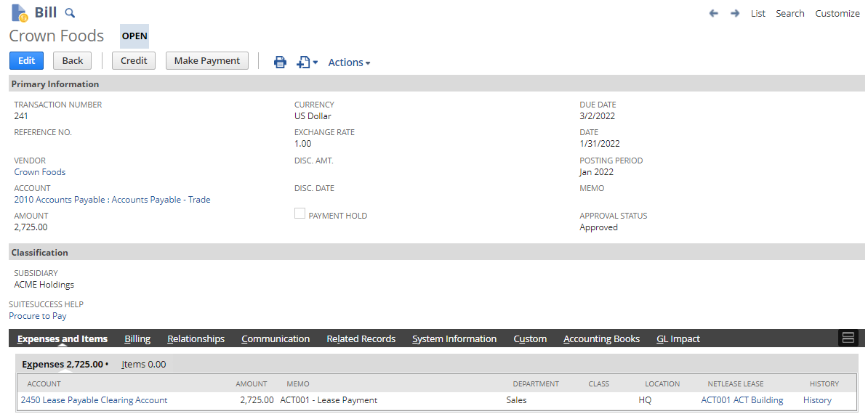Click the Credit button
The height and width of the screenshot is (414, 868).
pos(134,61)
